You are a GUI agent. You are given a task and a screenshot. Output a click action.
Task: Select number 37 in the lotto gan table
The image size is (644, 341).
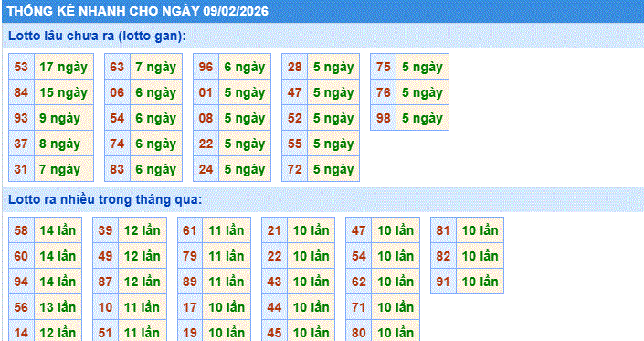coord(21,144)
